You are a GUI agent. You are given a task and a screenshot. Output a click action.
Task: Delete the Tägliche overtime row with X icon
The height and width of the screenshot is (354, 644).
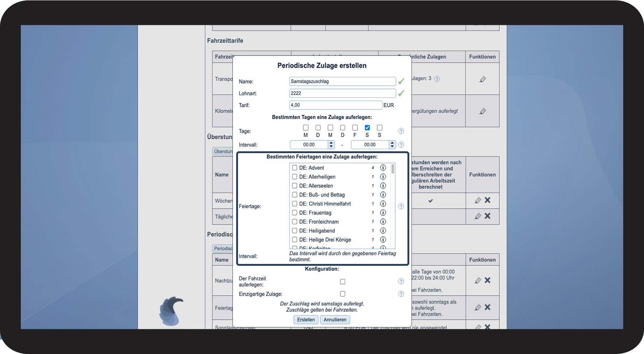[488, 216]
